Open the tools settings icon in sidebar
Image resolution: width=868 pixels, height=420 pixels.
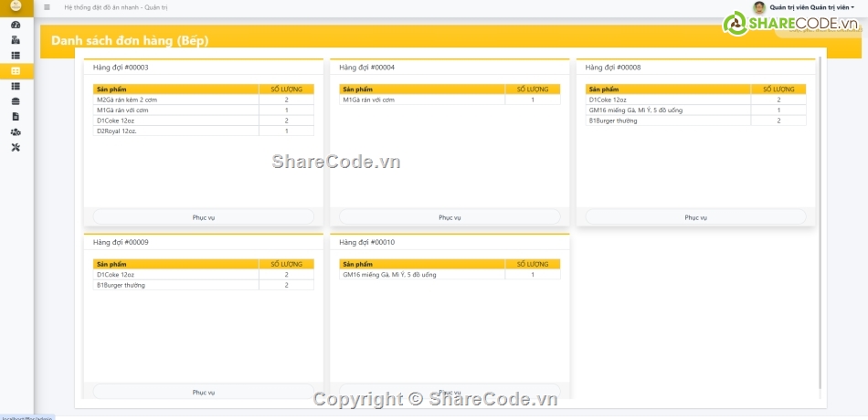click(16, 148)
